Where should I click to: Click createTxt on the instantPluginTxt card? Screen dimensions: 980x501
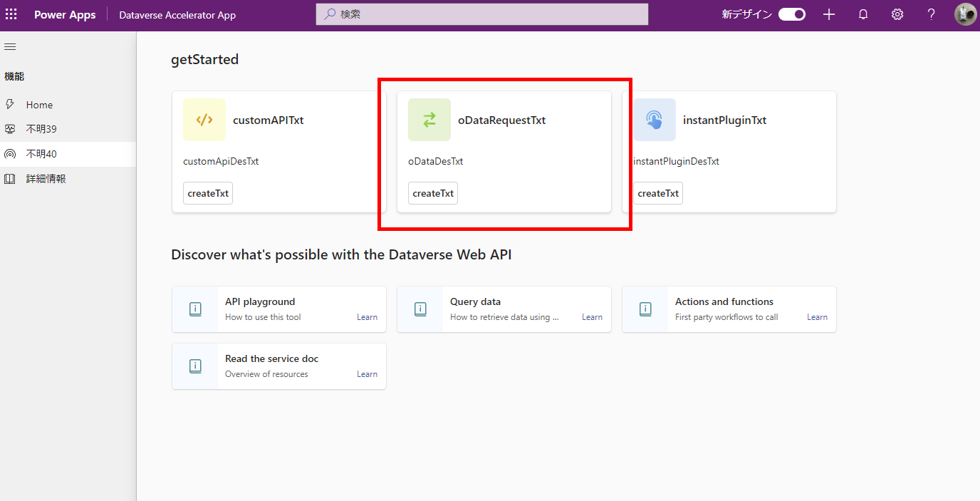click(657, 192)
